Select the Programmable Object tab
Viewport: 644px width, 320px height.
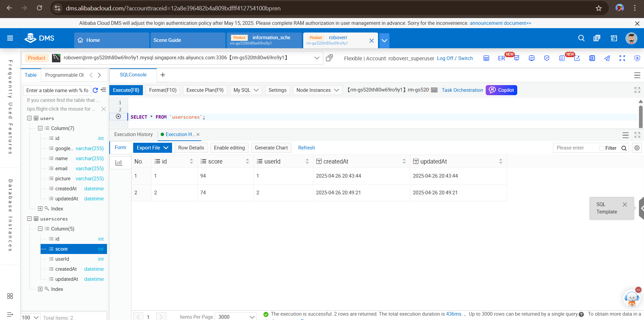tap(64, 75)
